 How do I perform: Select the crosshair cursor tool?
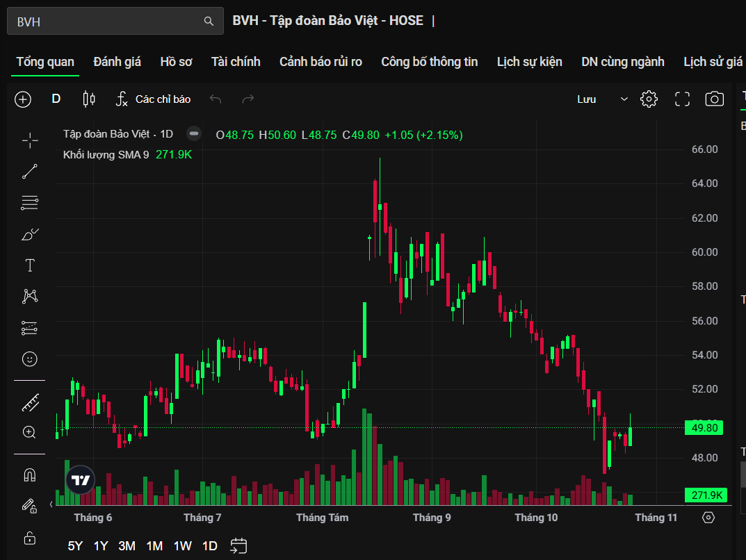30,141
